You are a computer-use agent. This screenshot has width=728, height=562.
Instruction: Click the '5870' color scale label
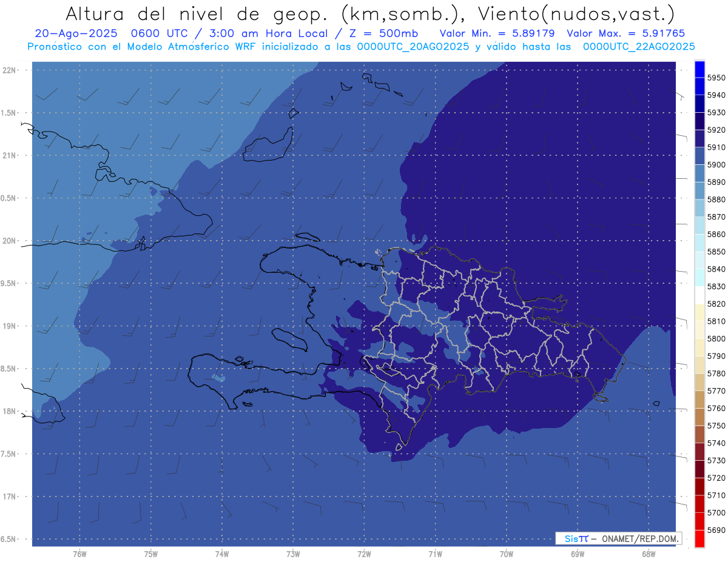(x=716, y=216)
